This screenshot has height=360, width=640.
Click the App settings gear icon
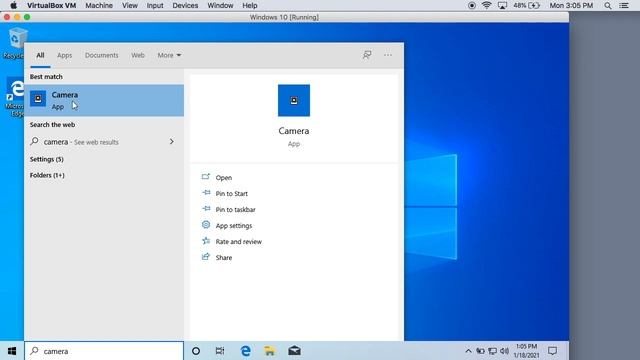[206, 225]
